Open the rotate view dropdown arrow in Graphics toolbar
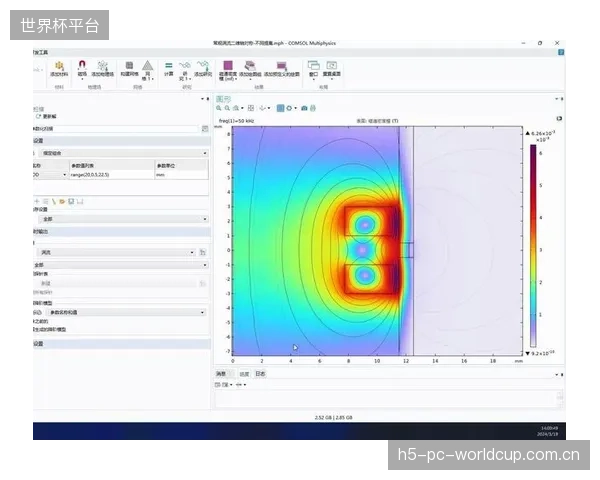Image resolution: width=600 pixels, height=480 pixels. pyautogui.click(x=242, y=109)
